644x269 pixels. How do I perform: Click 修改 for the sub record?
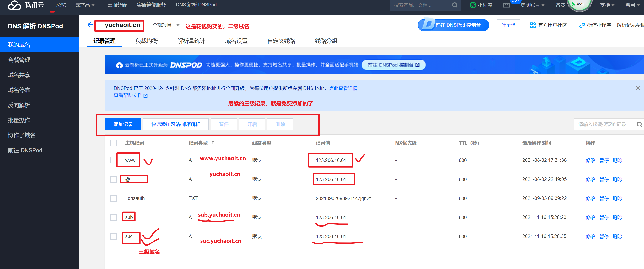(591, 217)
